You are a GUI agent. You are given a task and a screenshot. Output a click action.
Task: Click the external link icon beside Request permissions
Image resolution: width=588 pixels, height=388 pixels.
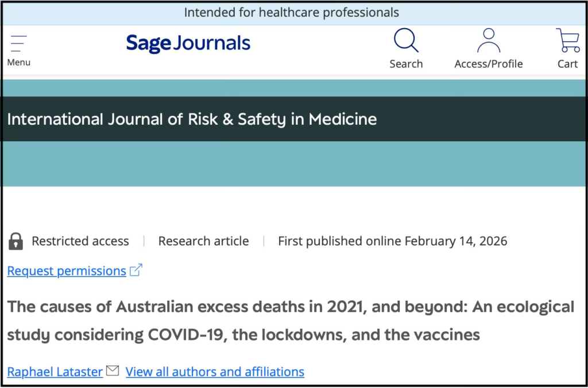[x=136, y=270]
